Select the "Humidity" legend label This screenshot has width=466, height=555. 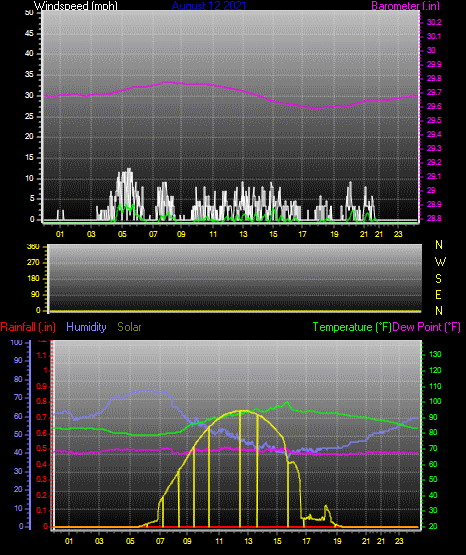tap(86, 327)
